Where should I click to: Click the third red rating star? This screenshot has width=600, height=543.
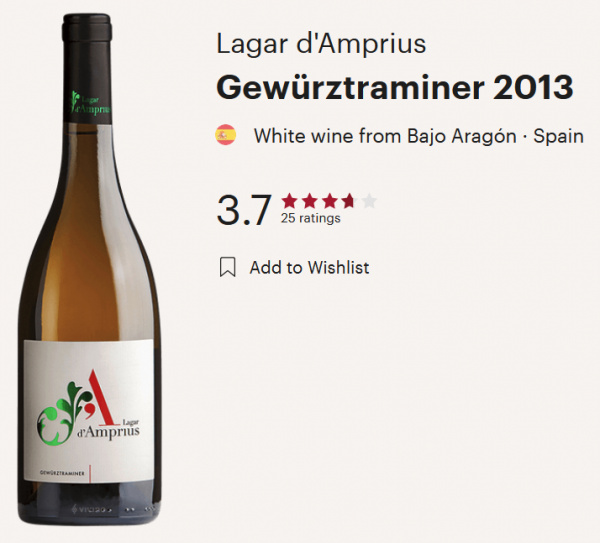pyautogui.click(x=329, y=201)
